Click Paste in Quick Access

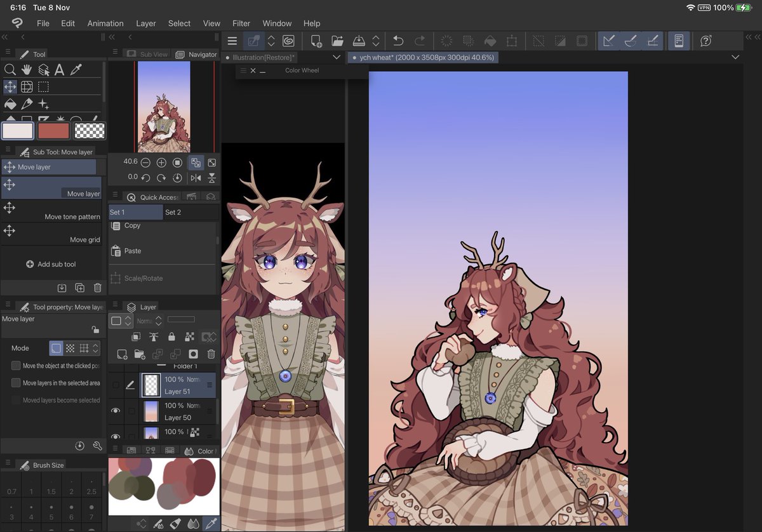[130, 250]
